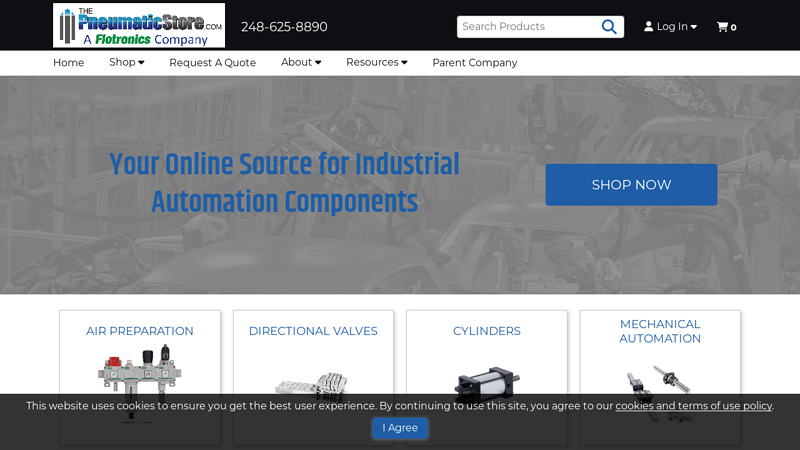Click the cylinder product image
The width and height of the screenshot is (800, 450).
click(487, 385)
